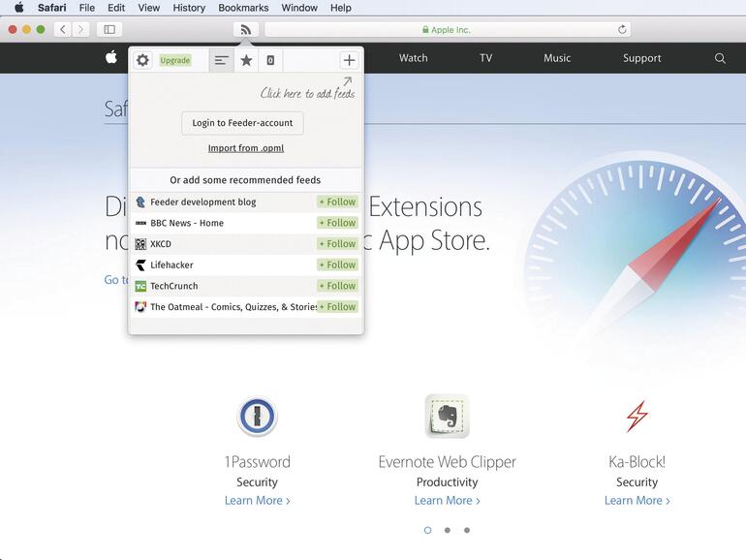Click the 1Password extension icon
This screenshot has width=746, height=560.
[257, 417]
